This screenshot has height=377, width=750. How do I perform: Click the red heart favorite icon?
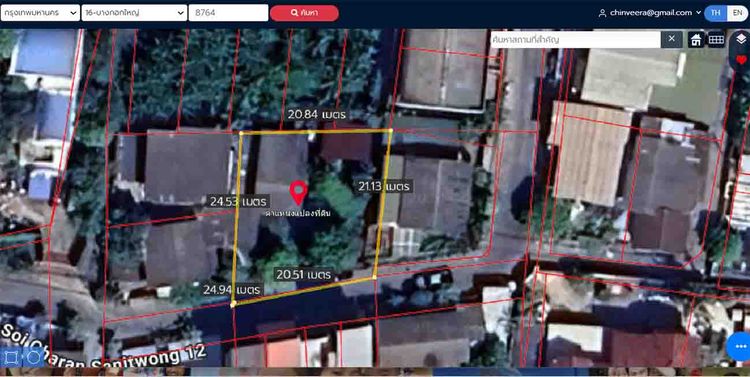741,60
